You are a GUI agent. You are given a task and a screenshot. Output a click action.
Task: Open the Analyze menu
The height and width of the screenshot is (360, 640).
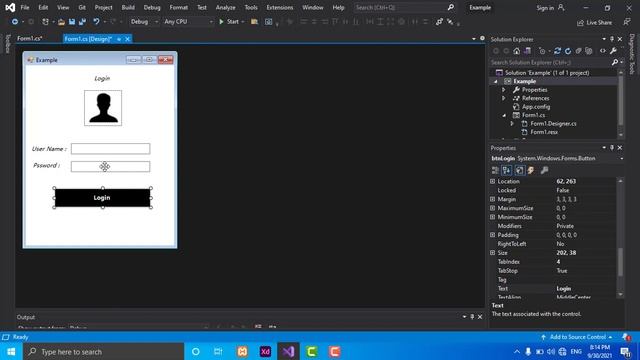click(x=225, y=7)
